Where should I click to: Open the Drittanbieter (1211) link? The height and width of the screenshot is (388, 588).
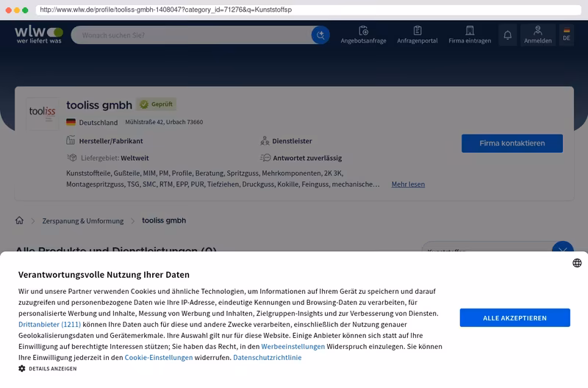(49, 324)
